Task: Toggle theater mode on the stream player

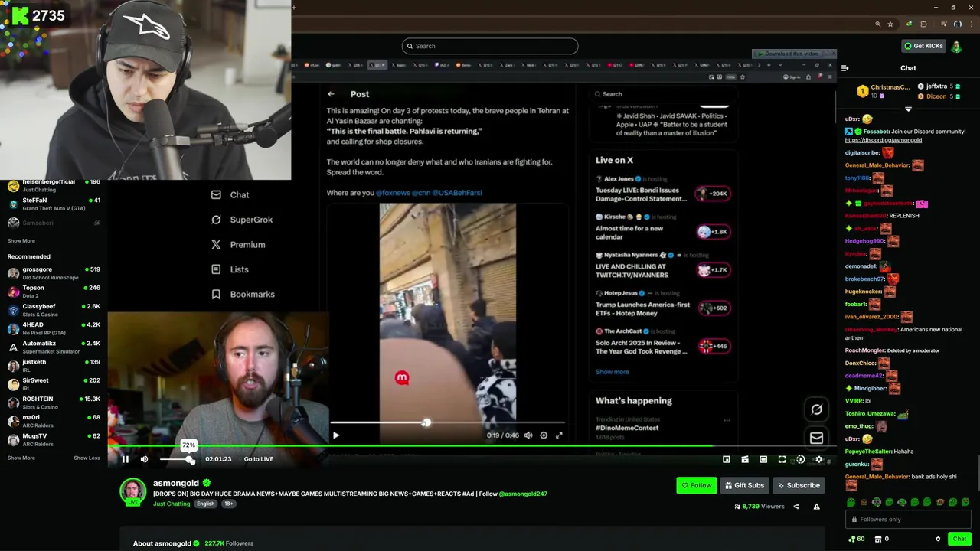Action: click(763, 459)
